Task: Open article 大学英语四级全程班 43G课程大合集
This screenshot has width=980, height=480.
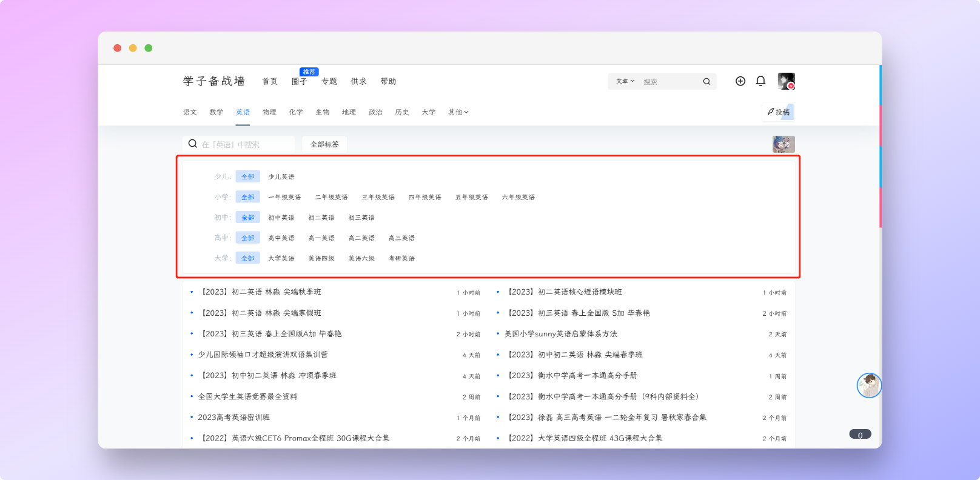Action: [x=584, y=438]
